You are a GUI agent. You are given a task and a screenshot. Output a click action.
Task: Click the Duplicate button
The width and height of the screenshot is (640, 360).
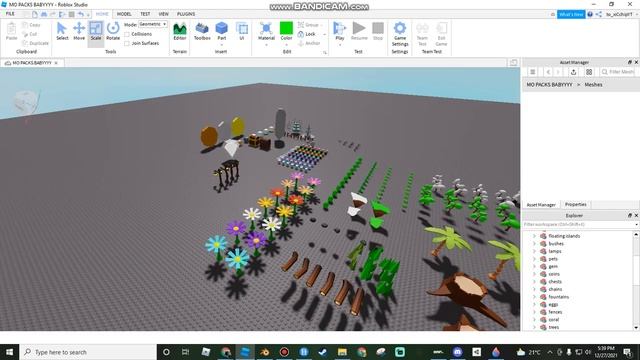(36, 43)
